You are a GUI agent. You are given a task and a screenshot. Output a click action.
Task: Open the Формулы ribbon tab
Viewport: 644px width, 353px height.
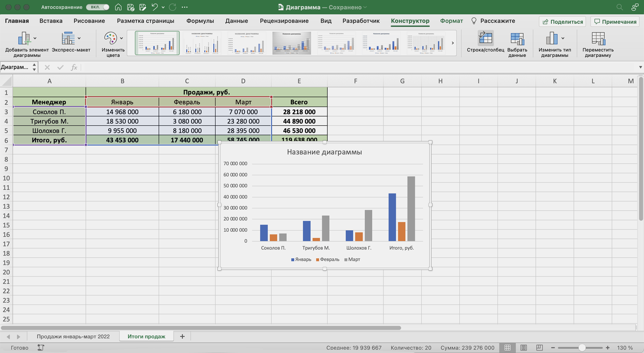click(200, 21)
